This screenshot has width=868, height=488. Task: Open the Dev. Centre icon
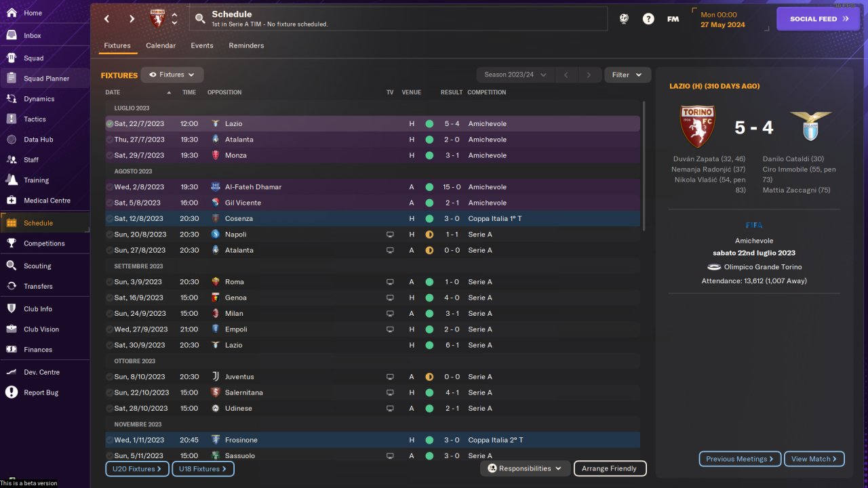pos(12,372)
